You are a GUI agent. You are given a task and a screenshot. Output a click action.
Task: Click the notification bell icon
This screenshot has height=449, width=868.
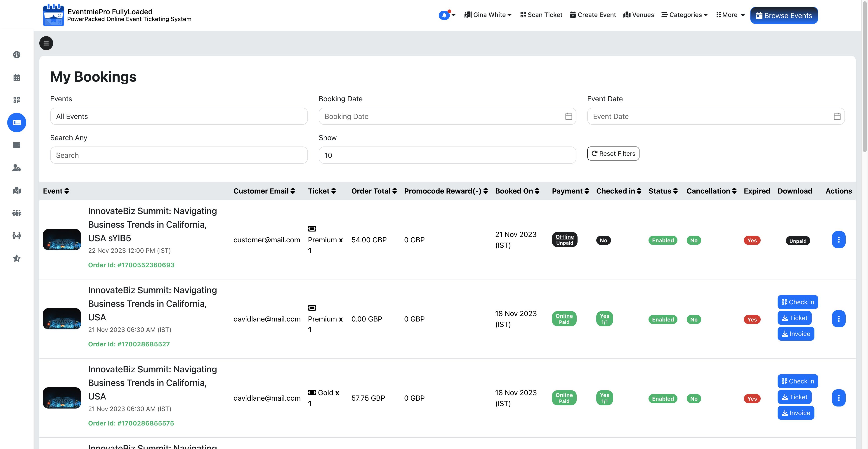(444, 15)
